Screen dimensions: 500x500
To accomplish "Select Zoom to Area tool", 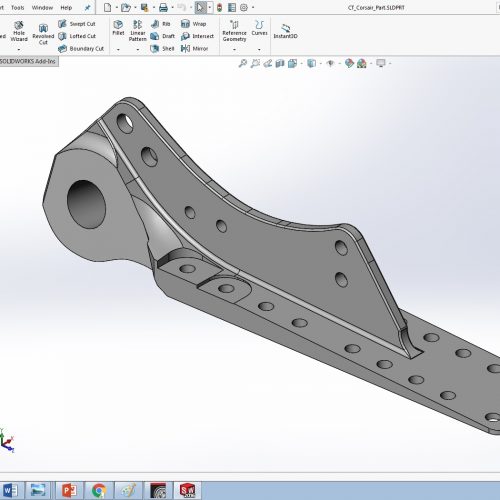I will tap(255, 63).
